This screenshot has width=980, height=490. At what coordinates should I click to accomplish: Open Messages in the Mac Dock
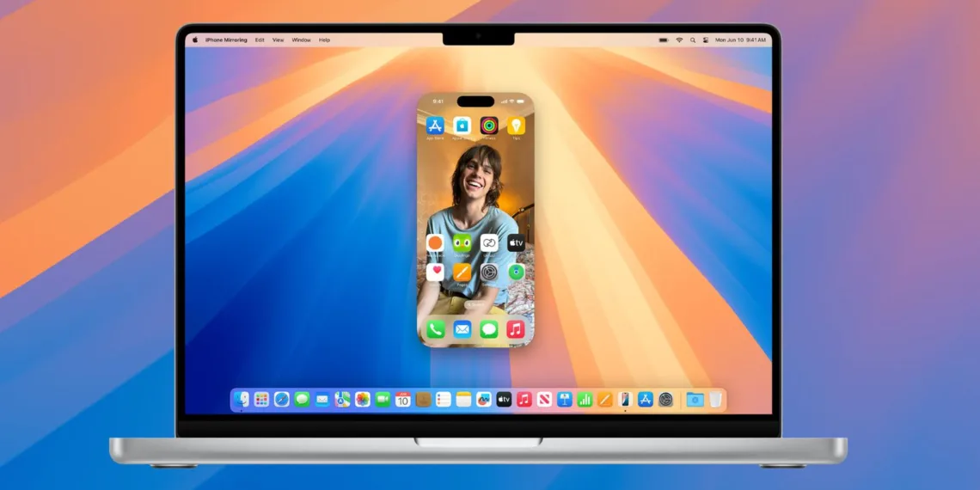click(302, 400)
